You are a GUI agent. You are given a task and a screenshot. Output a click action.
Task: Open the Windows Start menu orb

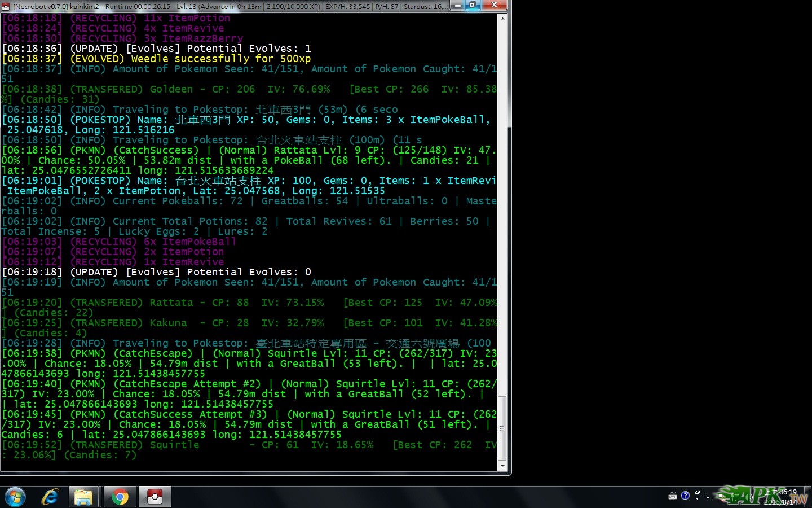tap(15, 497)
